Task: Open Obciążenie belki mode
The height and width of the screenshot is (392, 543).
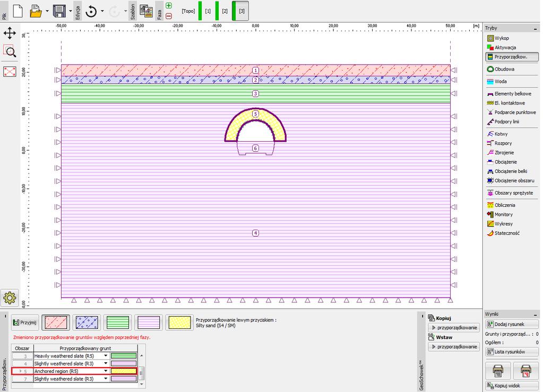Action: pyautogui.click(x=511, y=171)
